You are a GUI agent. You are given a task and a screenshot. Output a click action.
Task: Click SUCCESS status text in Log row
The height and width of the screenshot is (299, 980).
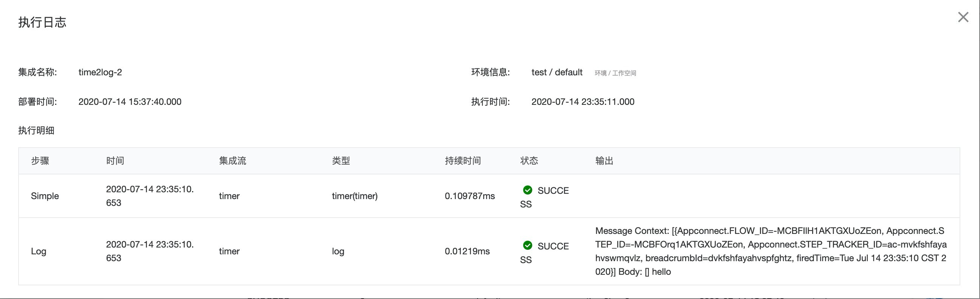click(x=544, y=252)
